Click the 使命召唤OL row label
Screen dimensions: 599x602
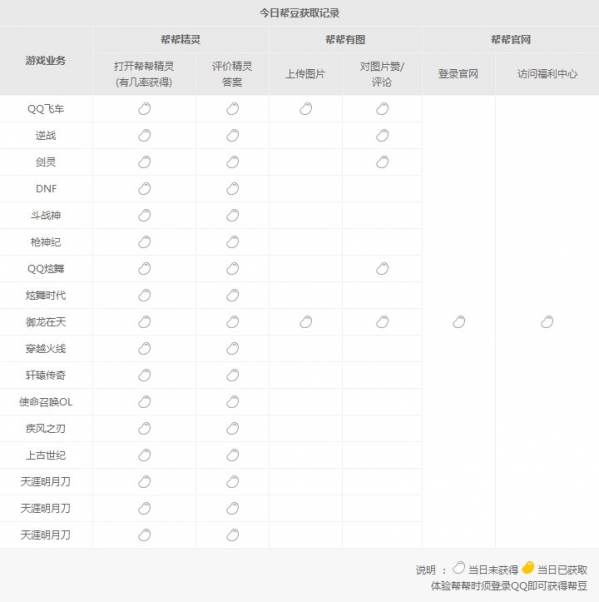click(x=46, y=402)
